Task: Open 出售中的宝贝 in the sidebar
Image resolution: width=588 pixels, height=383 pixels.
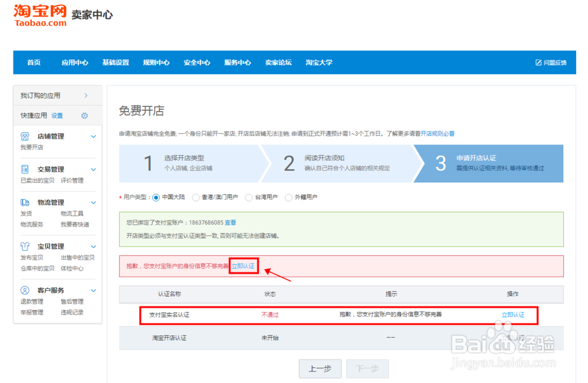Action: tap(78, 257)
